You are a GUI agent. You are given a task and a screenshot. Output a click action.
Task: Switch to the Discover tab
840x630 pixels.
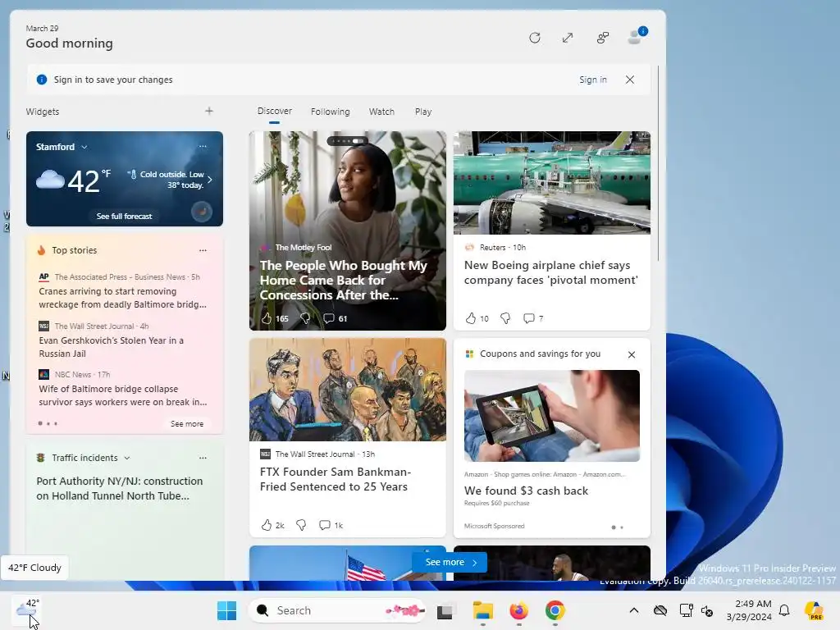[274, 111]
